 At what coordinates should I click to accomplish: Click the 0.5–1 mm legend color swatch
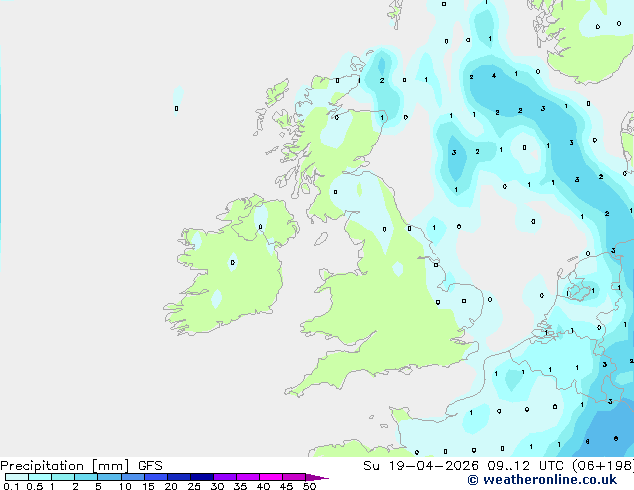[40, 477]
